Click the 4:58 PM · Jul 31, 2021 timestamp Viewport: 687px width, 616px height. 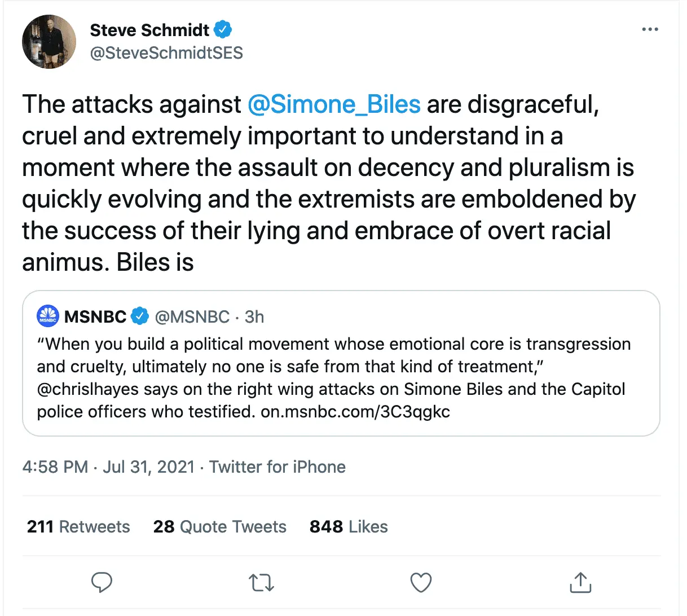click(x=108, y=467)
